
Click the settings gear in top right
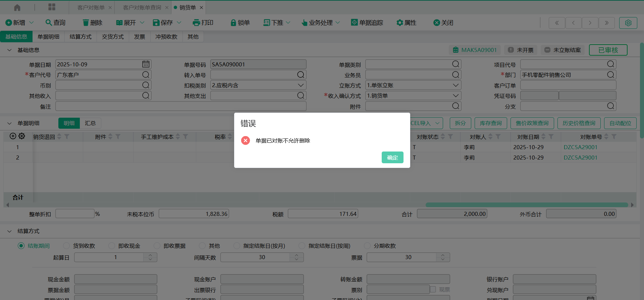tap(628, 23)
